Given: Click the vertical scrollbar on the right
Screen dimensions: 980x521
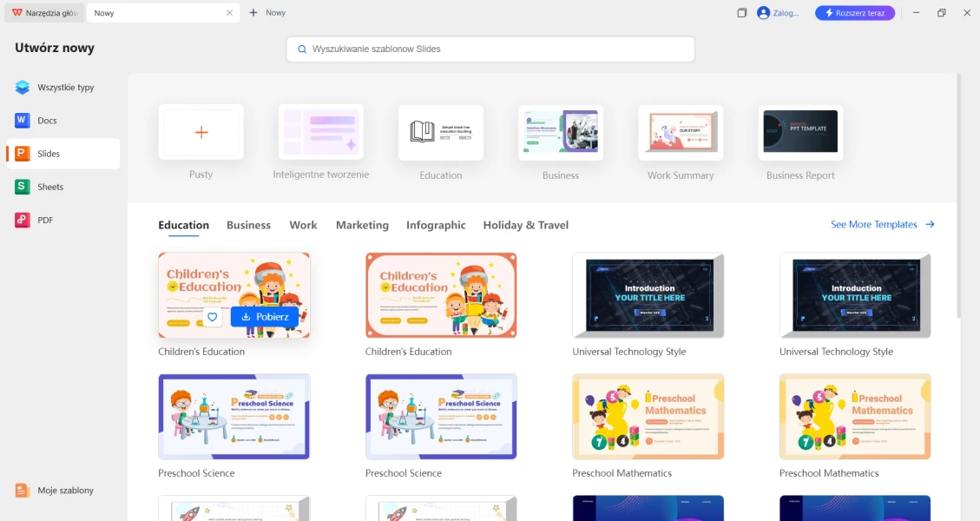Looking at the screenshot, I should coord(958,195).
